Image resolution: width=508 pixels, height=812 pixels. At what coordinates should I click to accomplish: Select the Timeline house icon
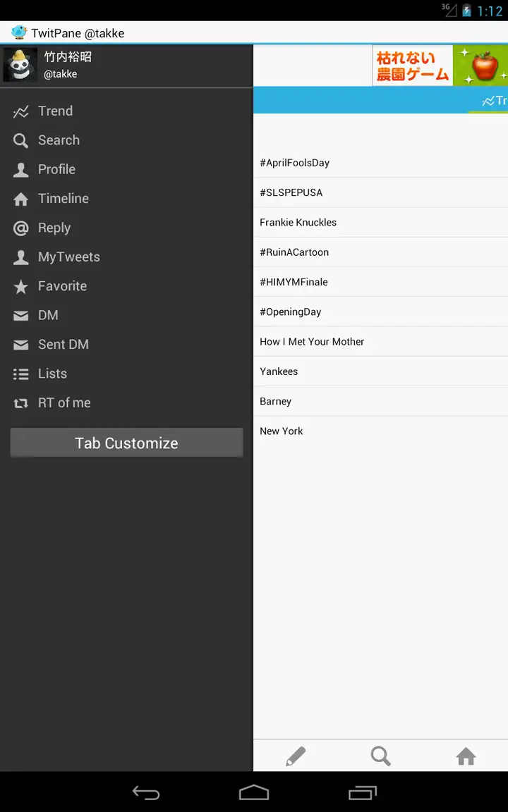pyautogui.click(x=20, y=199)
